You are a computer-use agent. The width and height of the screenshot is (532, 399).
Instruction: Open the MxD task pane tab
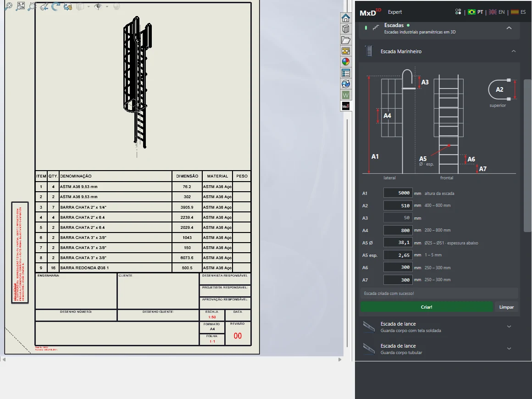pos(346,106)
